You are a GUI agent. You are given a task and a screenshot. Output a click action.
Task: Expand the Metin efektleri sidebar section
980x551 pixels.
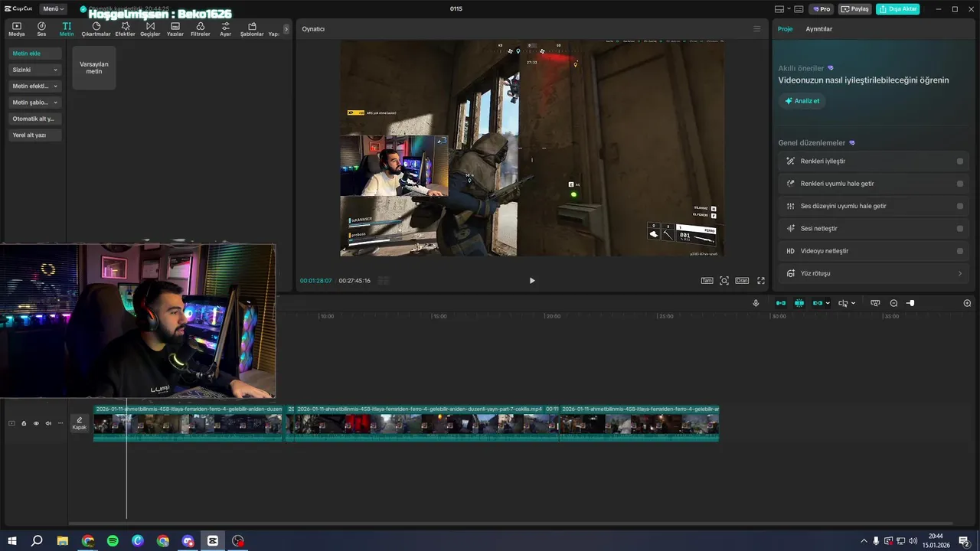point(35,86)
